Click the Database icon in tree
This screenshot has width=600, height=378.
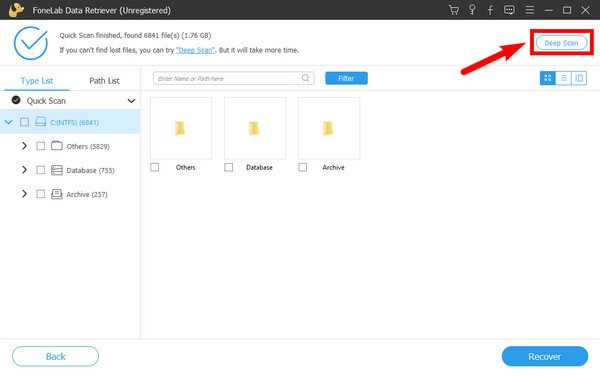pos(57,170)
